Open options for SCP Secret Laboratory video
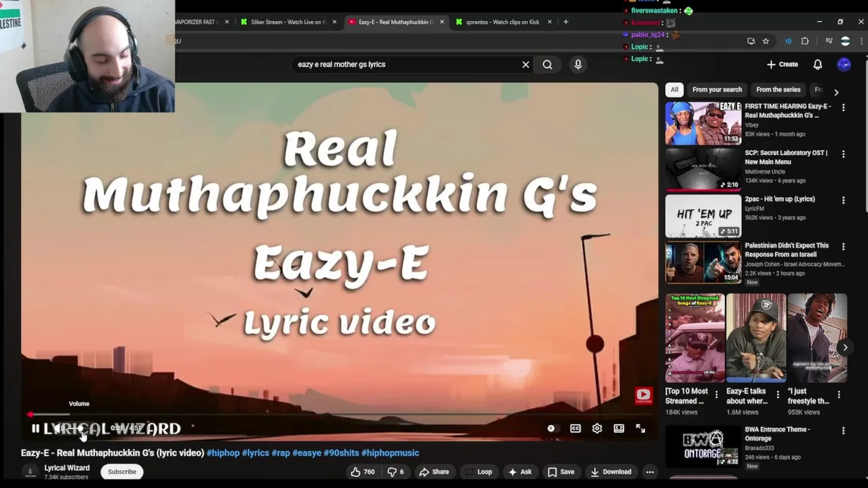This screenshot has width=868, height=488. (x=844, y=155)
